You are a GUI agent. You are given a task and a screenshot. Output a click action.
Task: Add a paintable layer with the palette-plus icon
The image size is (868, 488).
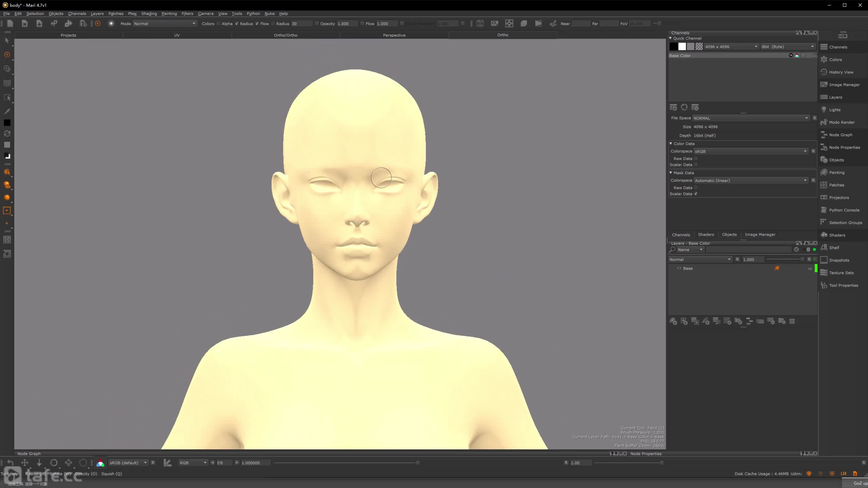(673, 321)
